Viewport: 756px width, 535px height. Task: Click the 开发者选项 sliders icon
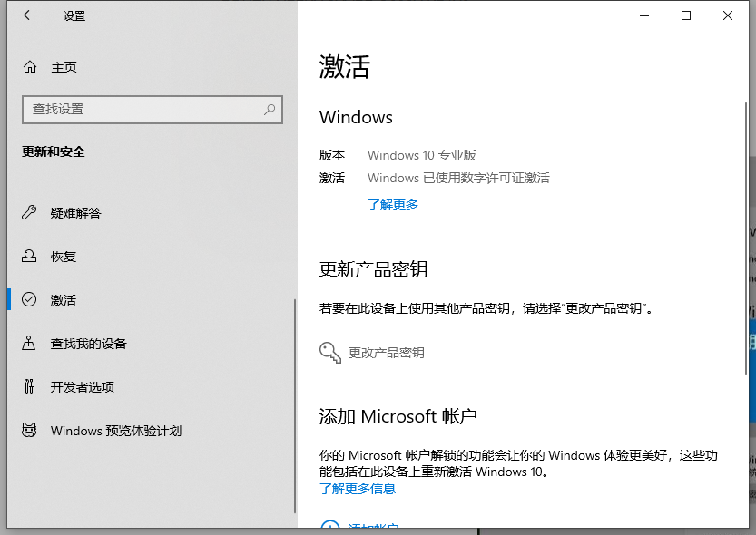30,387
